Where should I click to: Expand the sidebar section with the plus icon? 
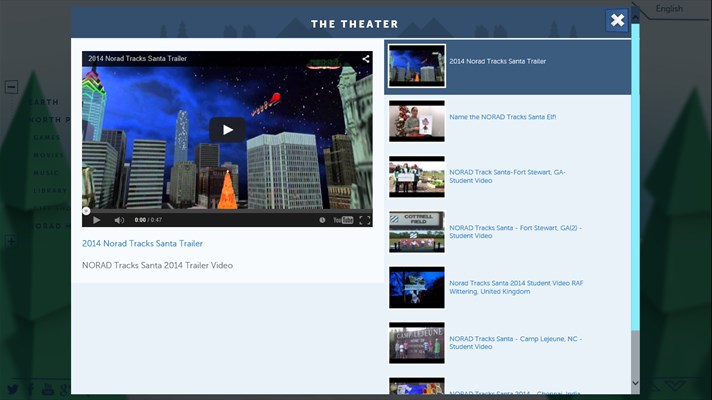click(11, 241)
